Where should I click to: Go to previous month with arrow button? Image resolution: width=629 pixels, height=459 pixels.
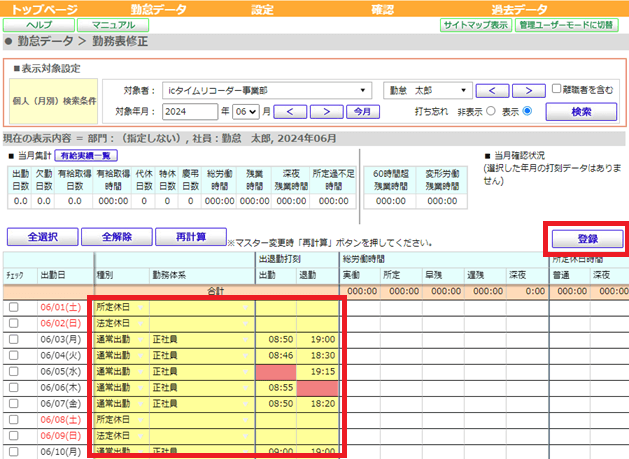(x=290, y=112)
